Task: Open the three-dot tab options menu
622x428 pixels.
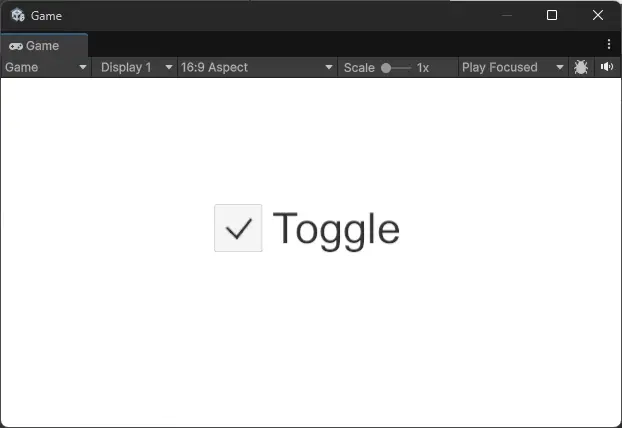Action: pyautogui.click(x=609, y=44)
